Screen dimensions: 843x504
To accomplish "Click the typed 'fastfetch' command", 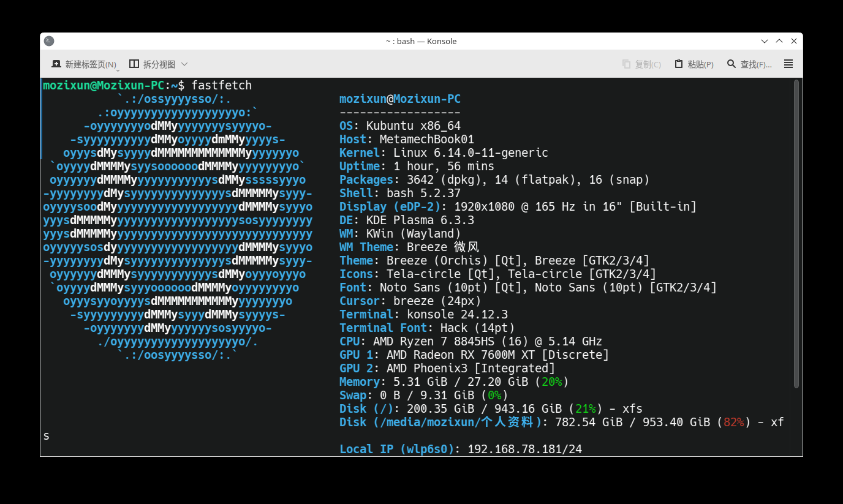I will tap(221, 85).
